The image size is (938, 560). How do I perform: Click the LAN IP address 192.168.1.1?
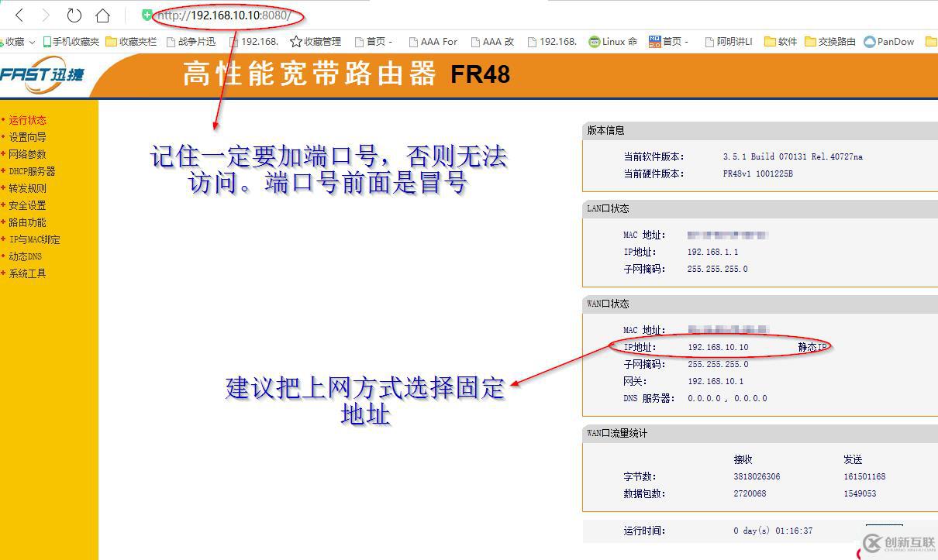pyautogui.click(x=712, y=252)
